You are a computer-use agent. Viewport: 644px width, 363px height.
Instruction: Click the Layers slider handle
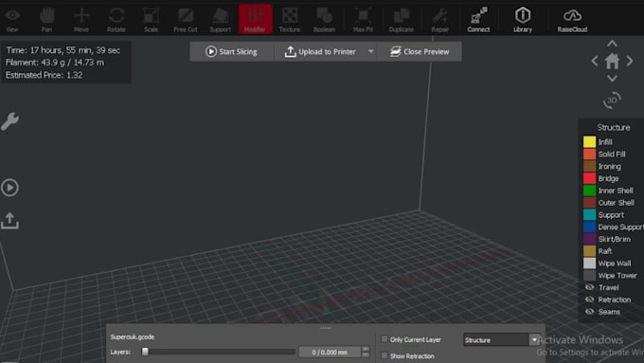click(145, 352)
